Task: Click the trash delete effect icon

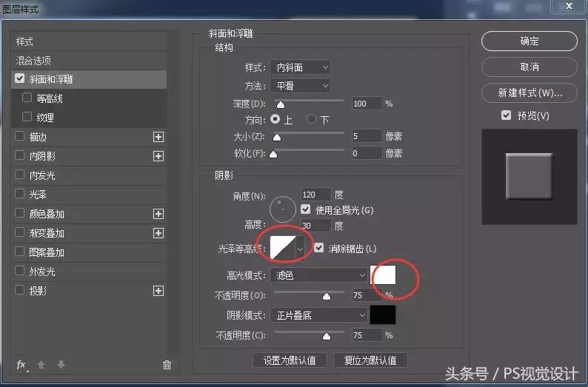Action: [x=167, y=365]
